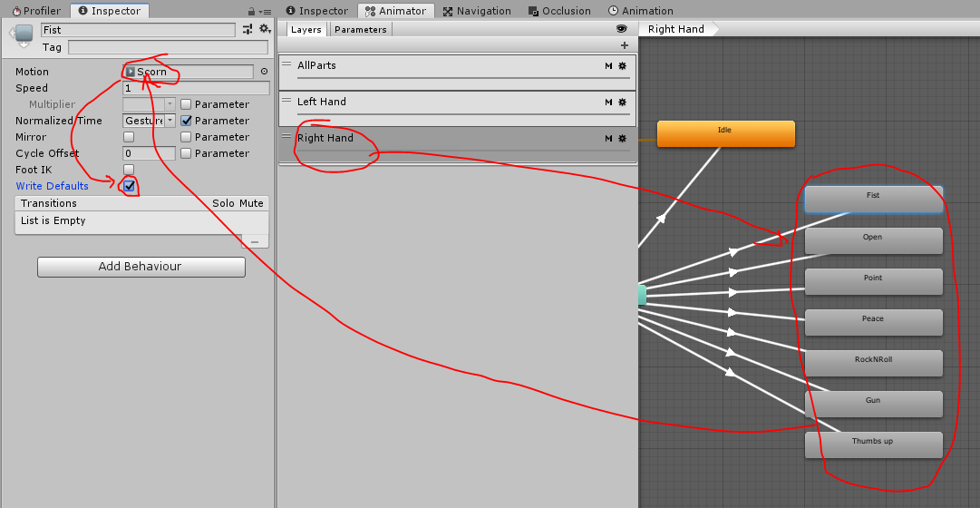Viewport: 980px width, 508px height.
Task: Click the Cycle Offset value field
Action: (149, 153)
